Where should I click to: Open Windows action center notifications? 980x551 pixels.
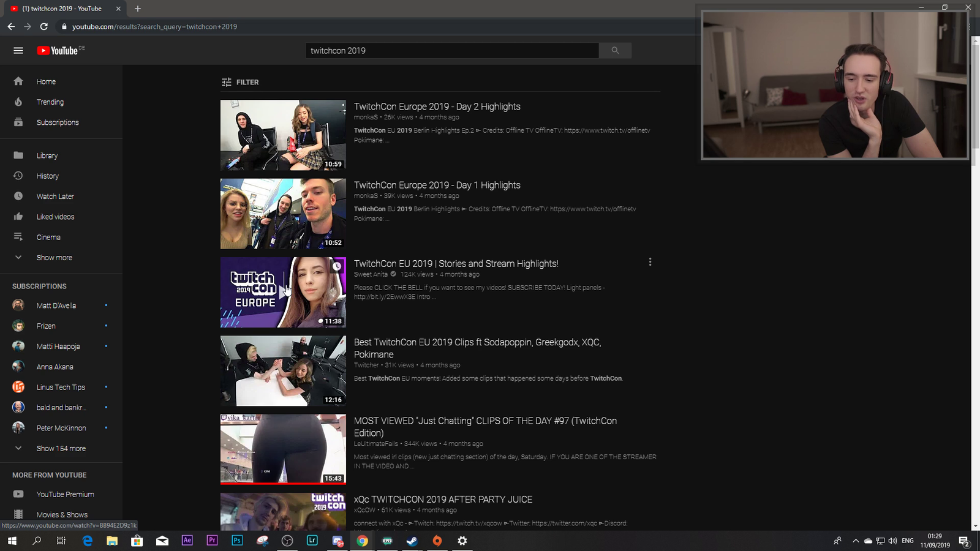[964, 541]
